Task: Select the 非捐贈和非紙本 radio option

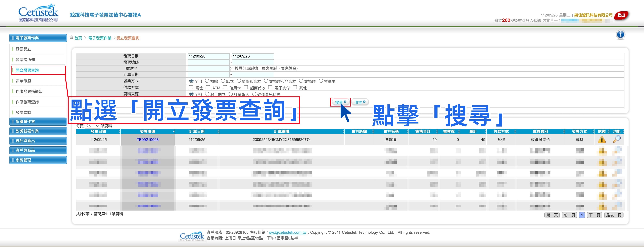Action: click(x=266, y=81)
